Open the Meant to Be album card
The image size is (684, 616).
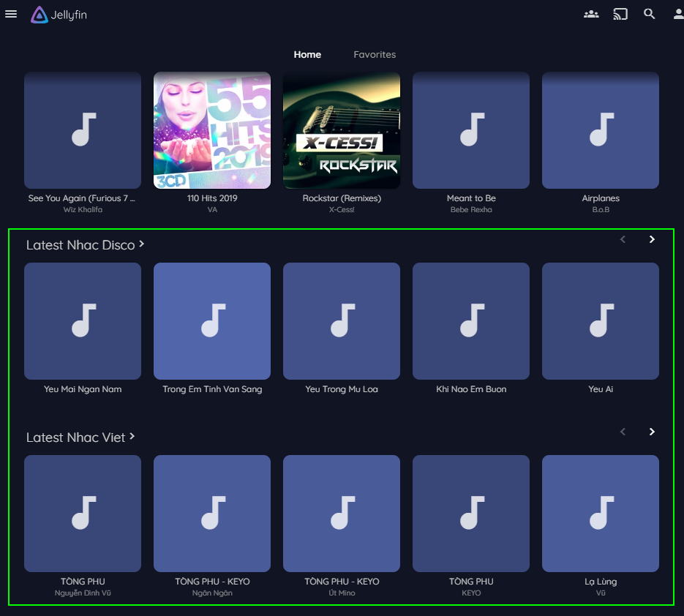(471, 130)
